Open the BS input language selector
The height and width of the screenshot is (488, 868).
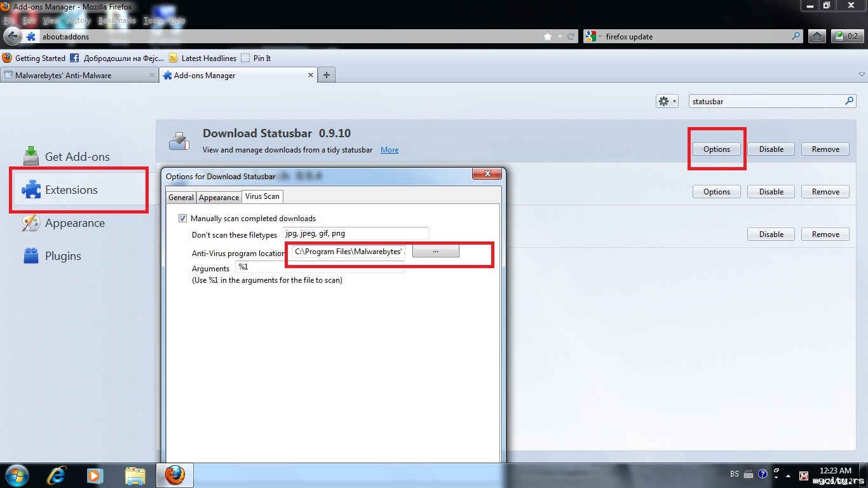coord(735,474)
